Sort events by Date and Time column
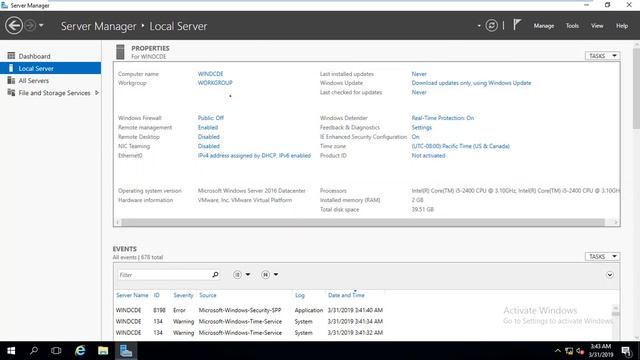Viewport: 640px width, 360px height. coord(346,295)
